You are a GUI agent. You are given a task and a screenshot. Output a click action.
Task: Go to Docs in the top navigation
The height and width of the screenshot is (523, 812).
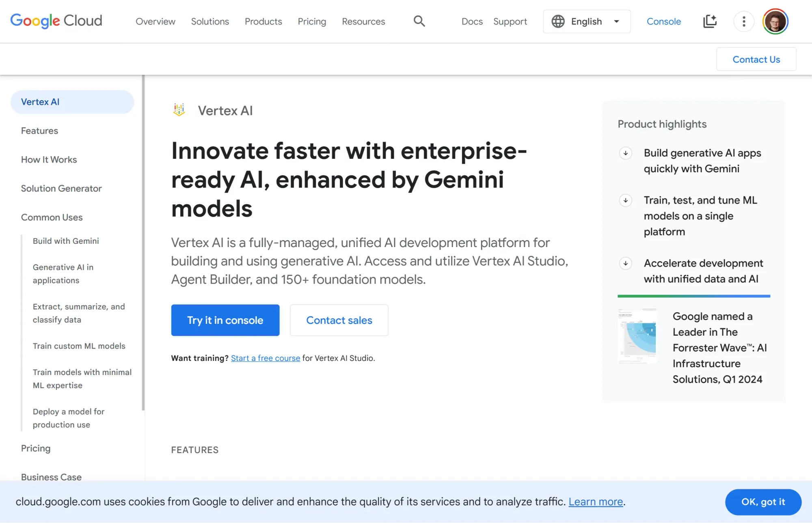coord(472,21)
